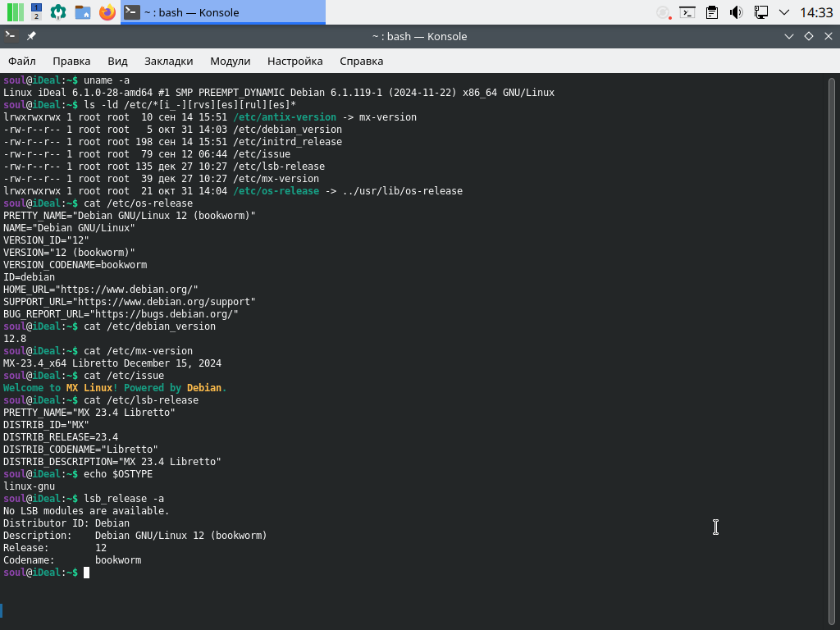Click the "cat /etc/debian_version" command

(149, 326)
